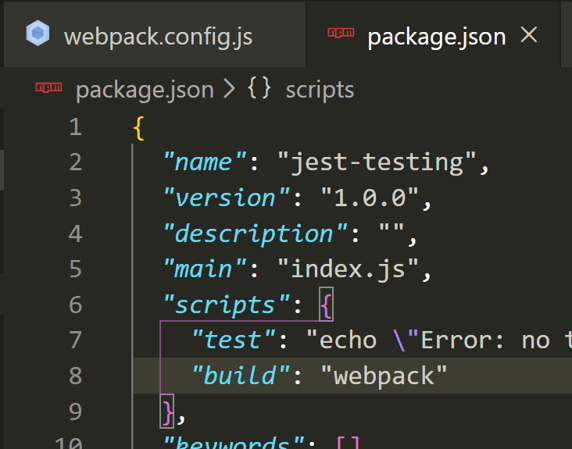Click the "build" key

240,375
